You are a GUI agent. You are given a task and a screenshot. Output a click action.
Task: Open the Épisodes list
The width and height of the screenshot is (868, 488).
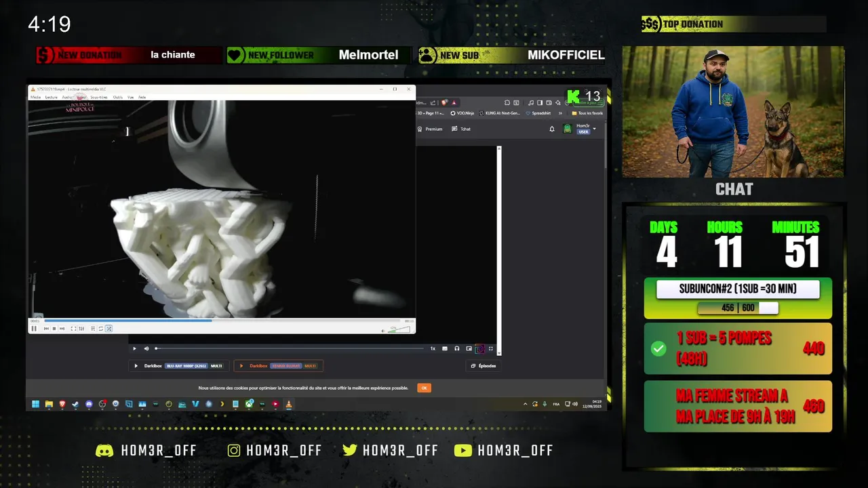click(x=484, y=366)
